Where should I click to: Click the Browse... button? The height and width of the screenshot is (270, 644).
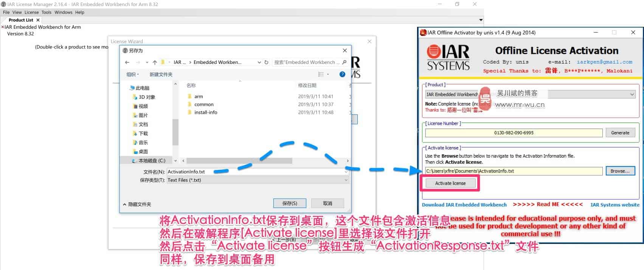[620, 171]
